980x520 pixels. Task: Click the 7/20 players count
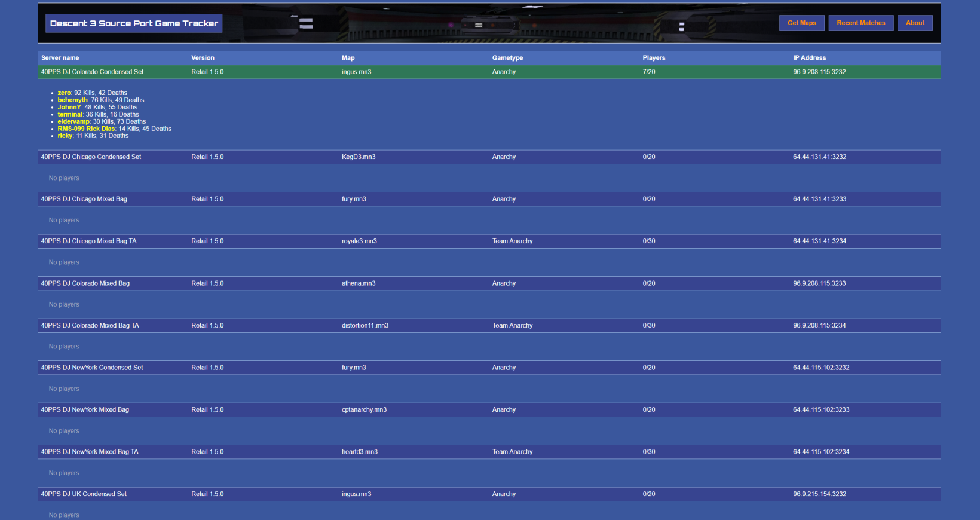[x=649, y=72]
